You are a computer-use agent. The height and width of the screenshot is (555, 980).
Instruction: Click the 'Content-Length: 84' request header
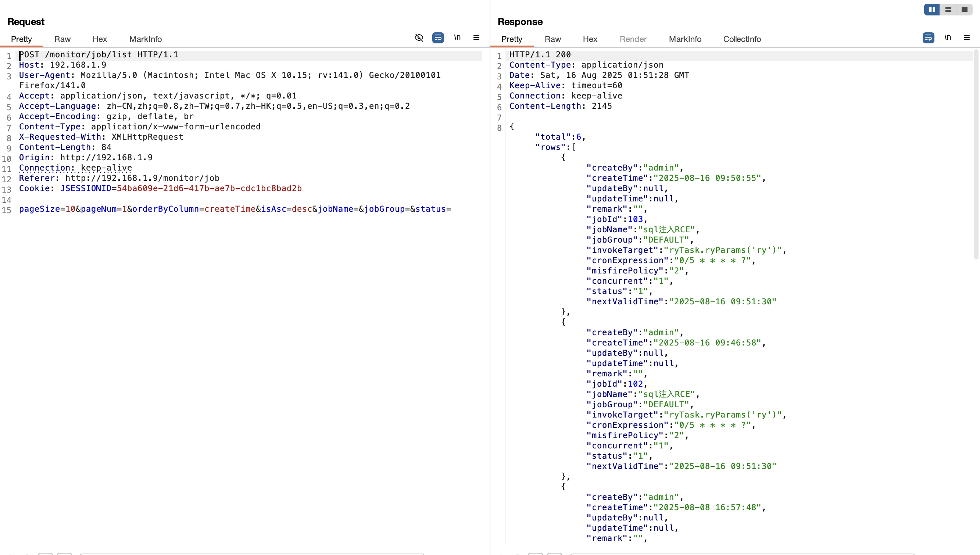point(65,147)
